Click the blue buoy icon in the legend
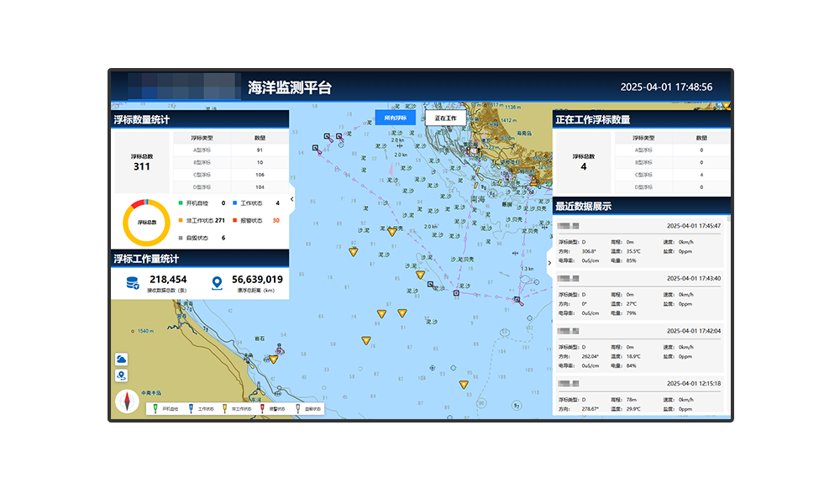 tap(191, 409)
